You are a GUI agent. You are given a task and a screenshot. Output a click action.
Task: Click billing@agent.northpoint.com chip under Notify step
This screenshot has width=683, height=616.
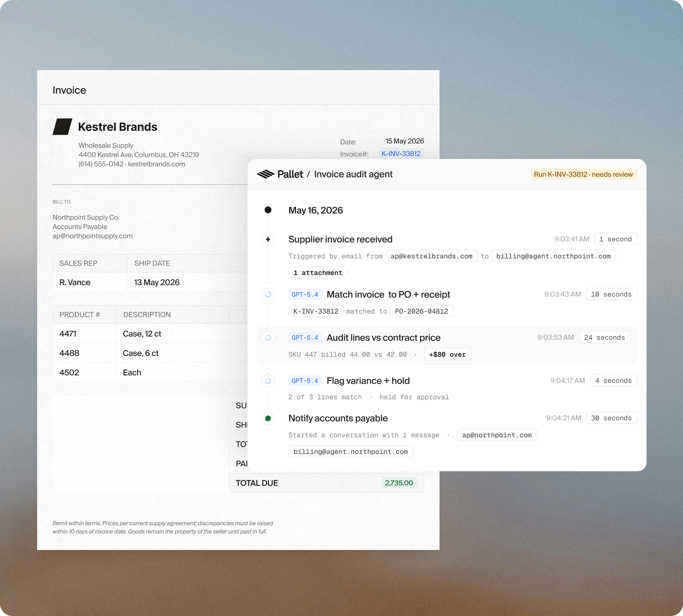[351, 452]
